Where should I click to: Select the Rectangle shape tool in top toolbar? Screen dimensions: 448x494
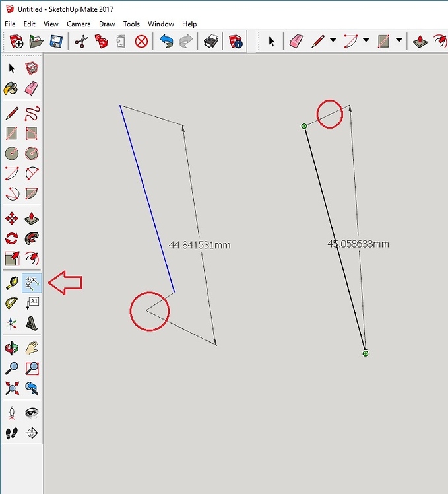pyautogui.click(x=383, y=41)
